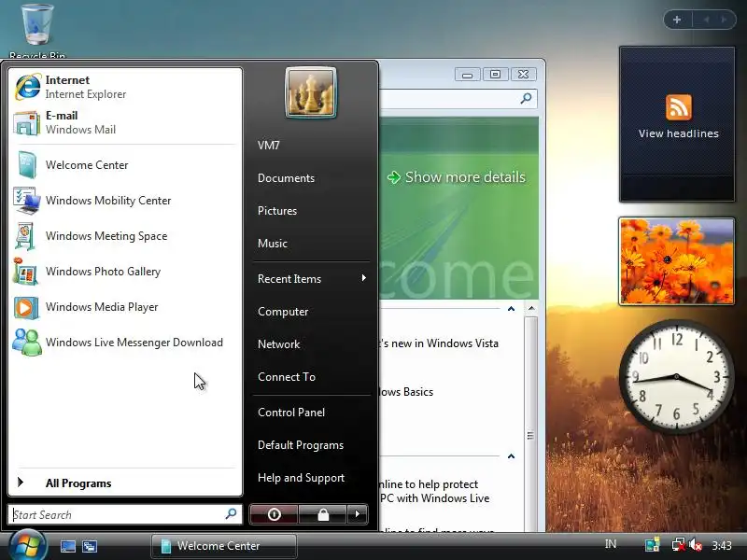Screen dimensions: 747x560
Task: Click the search magnifier in Start Search
Action: (231, 514)
